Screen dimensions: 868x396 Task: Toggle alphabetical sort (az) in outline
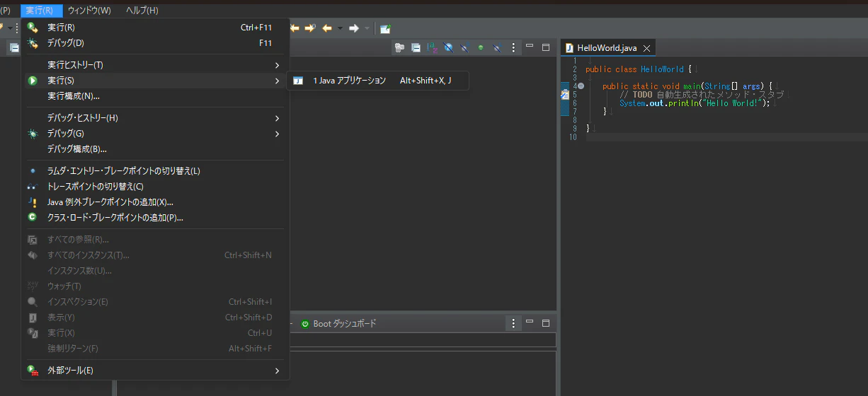[432, 47]
